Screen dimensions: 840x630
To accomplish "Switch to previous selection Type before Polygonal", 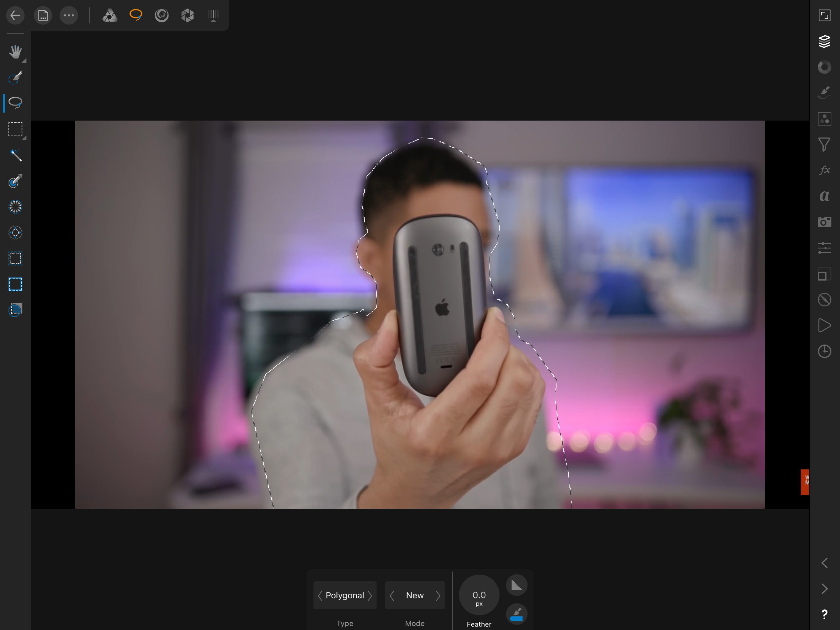I will [320, 596].
